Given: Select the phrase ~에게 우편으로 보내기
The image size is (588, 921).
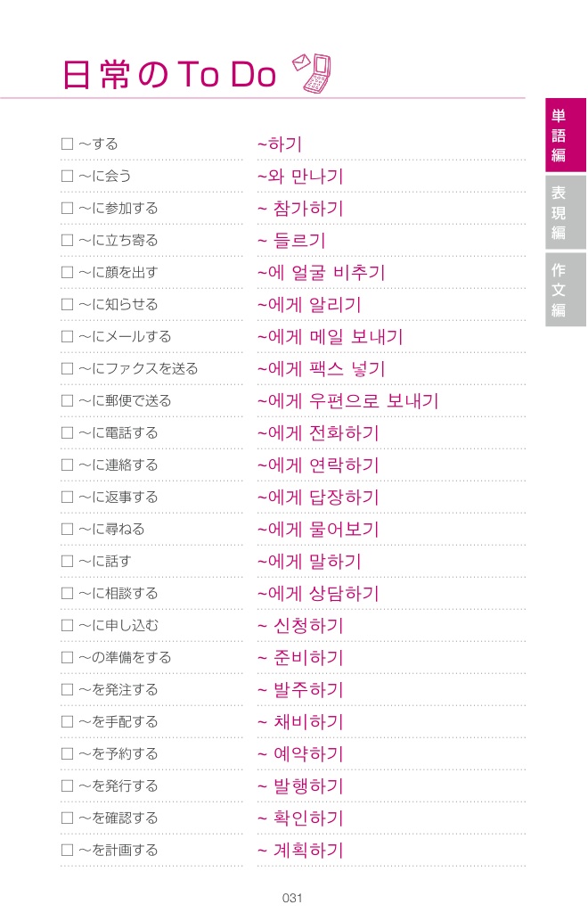Looking at the screenshot, I should pos(347,400).
